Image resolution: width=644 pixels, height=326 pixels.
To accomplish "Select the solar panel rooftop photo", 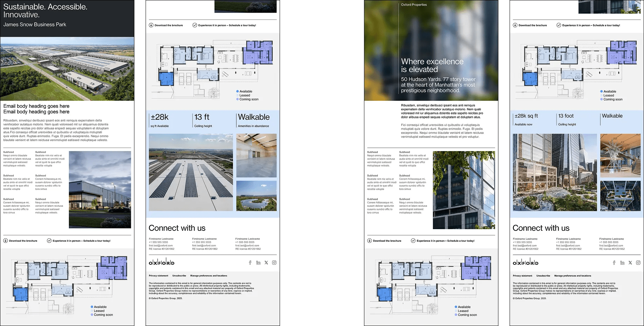I will [191, 172].
